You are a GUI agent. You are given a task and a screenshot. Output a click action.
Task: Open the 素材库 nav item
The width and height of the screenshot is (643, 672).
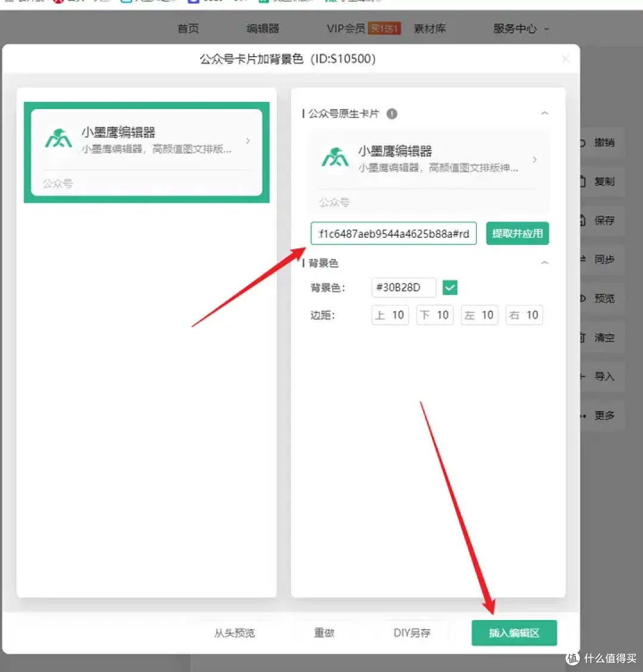click(x=430, y=29)
